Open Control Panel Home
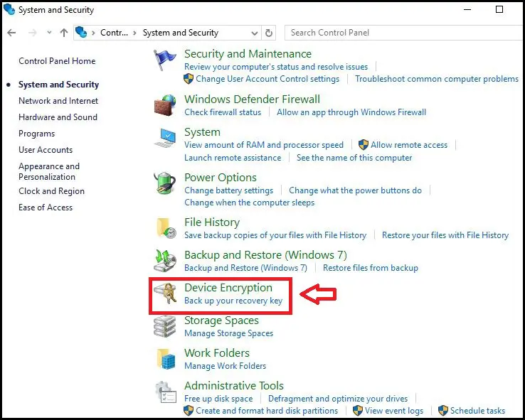Screen dimensions: 525x420 (57, 61)
